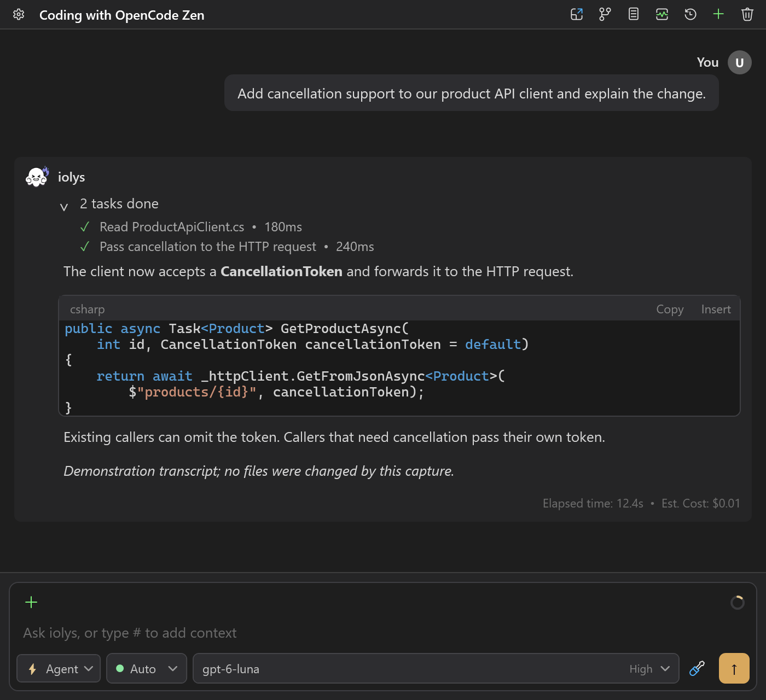Click the loading spinner in input box

click(x=738, y=602)
